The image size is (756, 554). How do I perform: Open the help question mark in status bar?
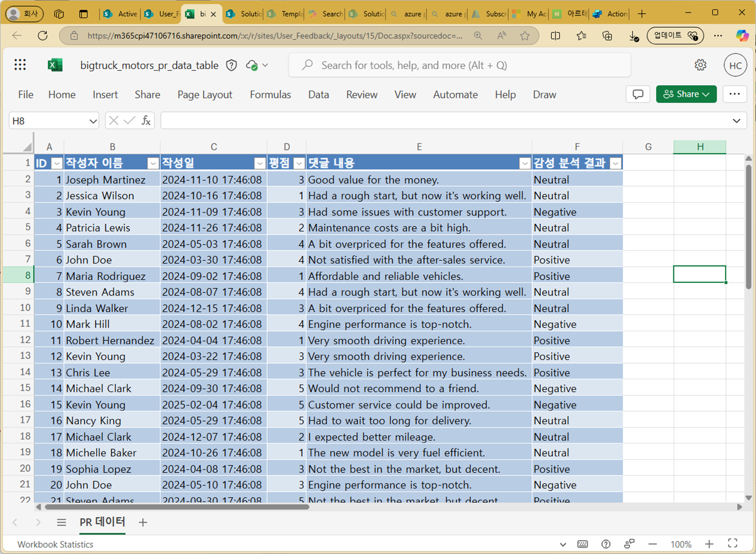(606, 544)
